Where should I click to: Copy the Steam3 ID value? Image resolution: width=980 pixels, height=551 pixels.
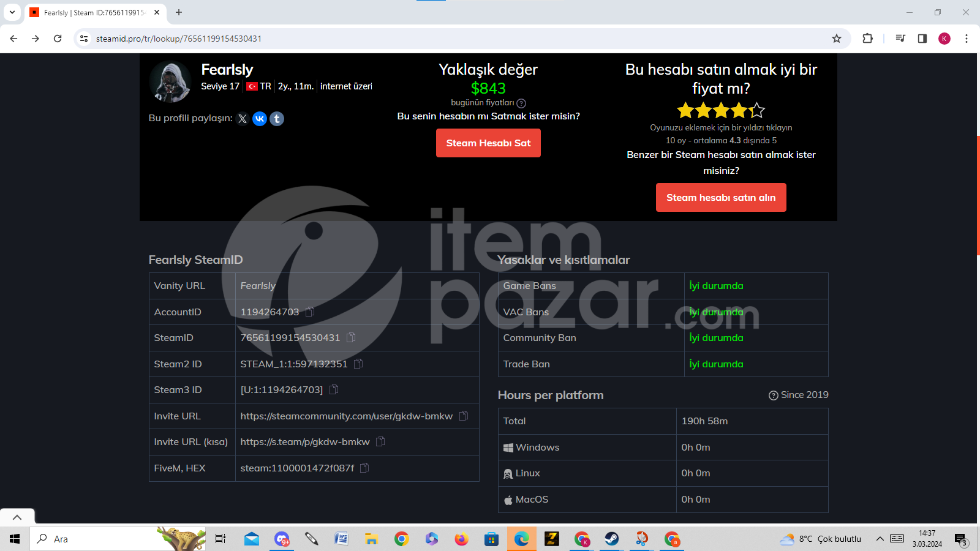334,389
